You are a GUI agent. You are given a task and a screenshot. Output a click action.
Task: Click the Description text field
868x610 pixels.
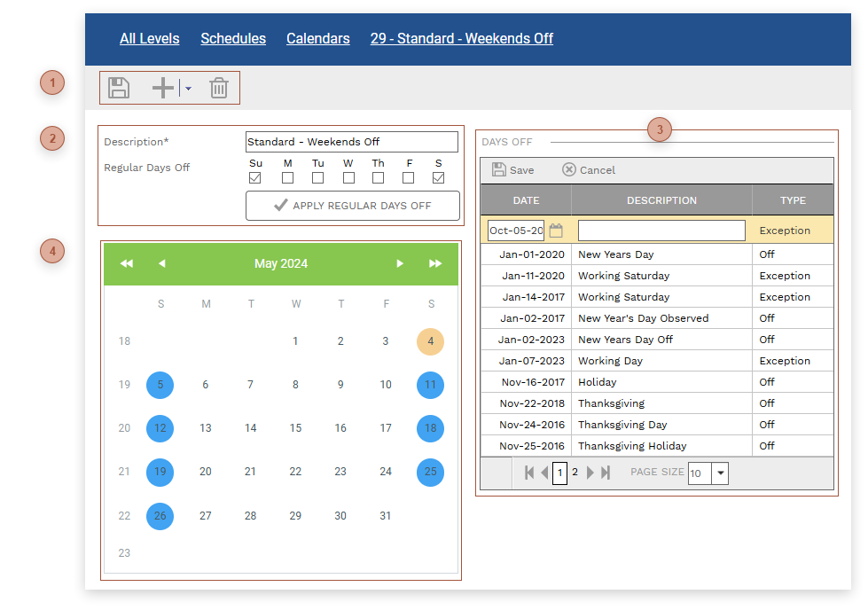[x=351, y=142]
